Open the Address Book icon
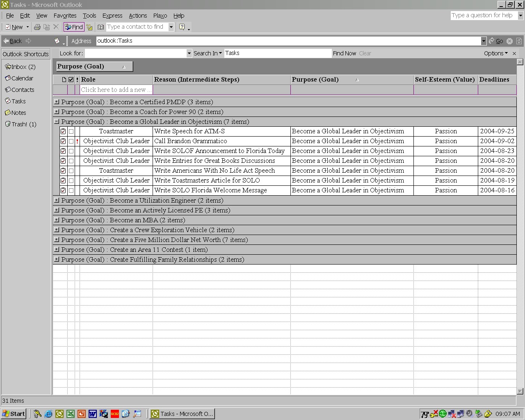 tap(101, 27)
